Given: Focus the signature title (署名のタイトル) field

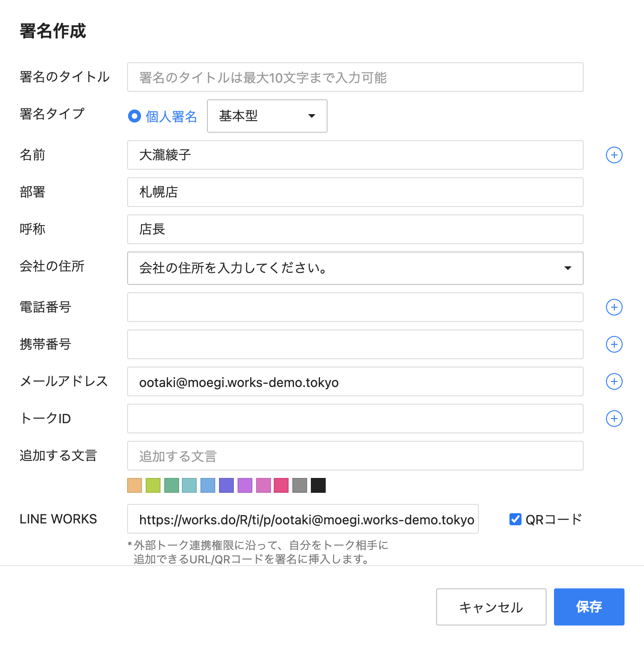Looking at the screenshot, I should [355, 77].
